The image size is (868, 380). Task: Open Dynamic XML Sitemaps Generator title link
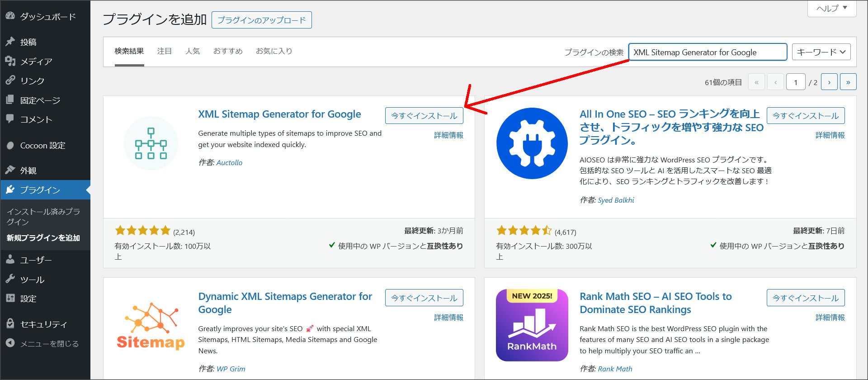point(285,303)
